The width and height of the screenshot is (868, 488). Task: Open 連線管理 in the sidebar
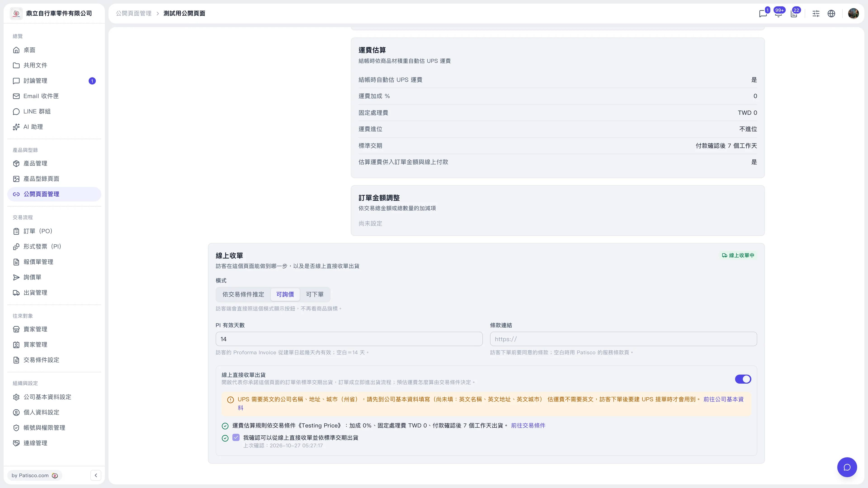click(54, 443)
